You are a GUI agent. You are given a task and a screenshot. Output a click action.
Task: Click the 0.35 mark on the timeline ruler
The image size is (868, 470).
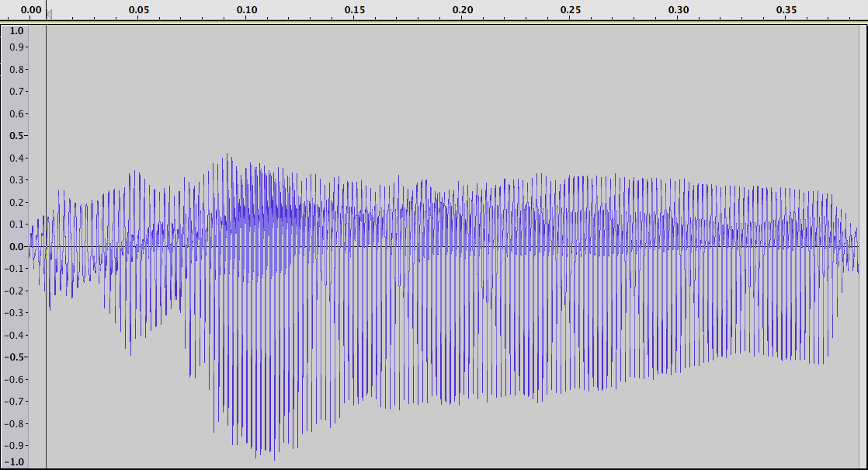(786, 10)
